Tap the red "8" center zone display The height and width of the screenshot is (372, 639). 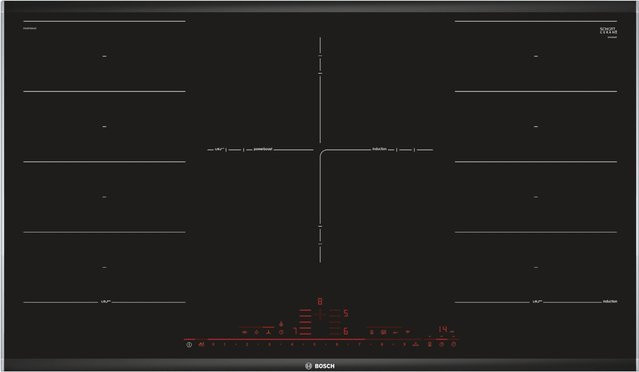320,302
